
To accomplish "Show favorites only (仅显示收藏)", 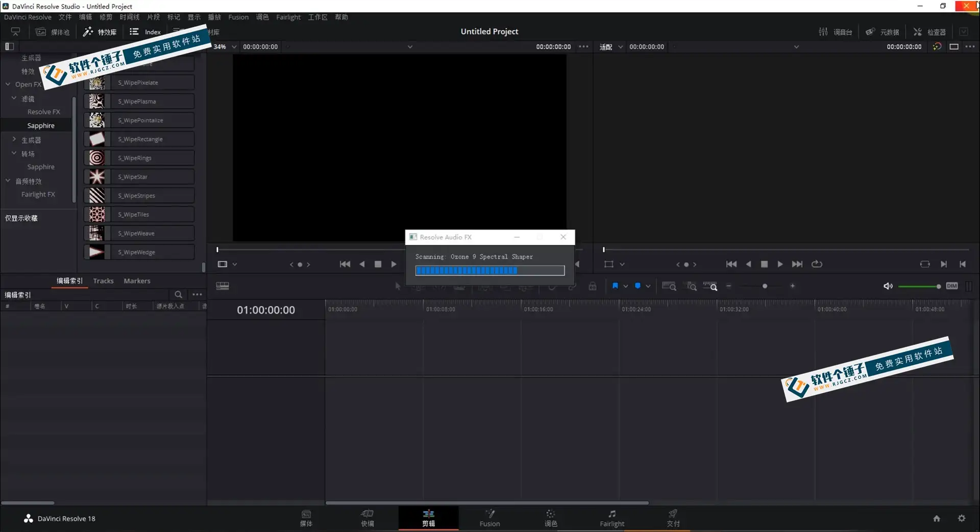I will pos(21,218).
